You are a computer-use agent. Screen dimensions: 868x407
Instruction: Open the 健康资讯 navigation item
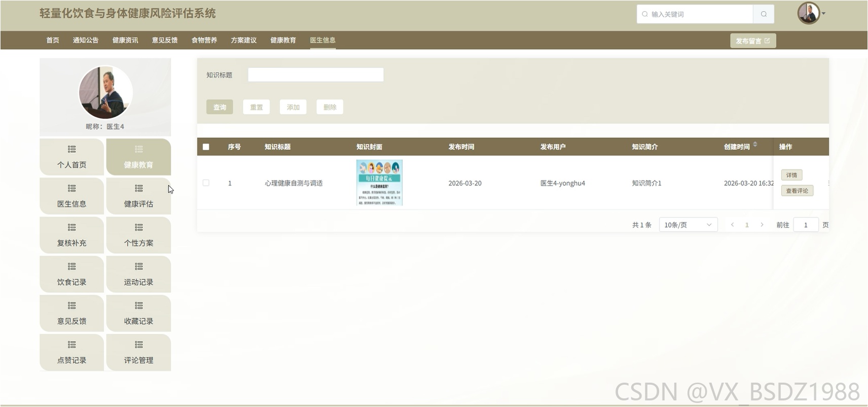pos(125,40)
